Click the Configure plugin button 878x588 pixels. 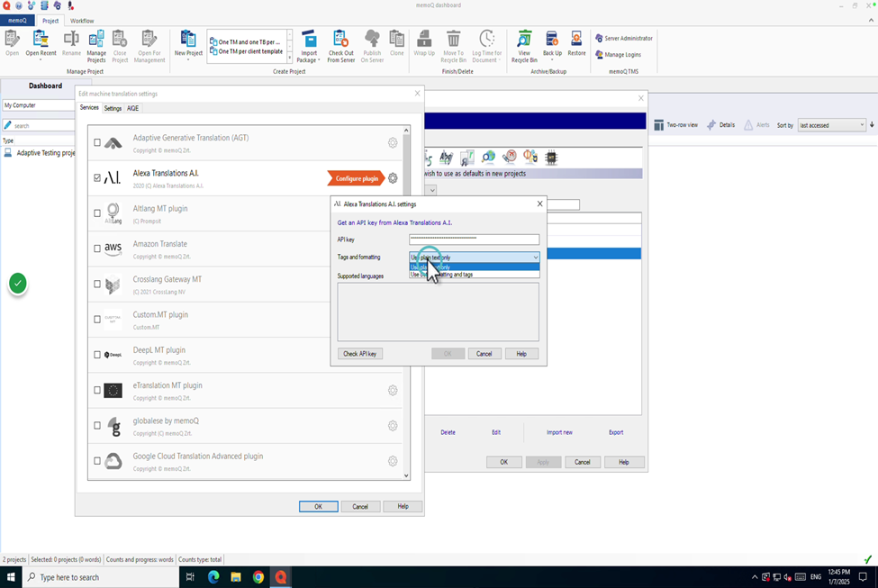[356, 178]
